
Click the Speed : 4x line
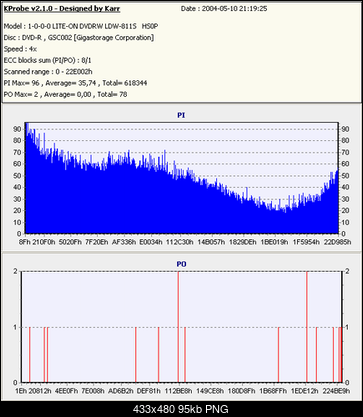[x=20, y=49]
